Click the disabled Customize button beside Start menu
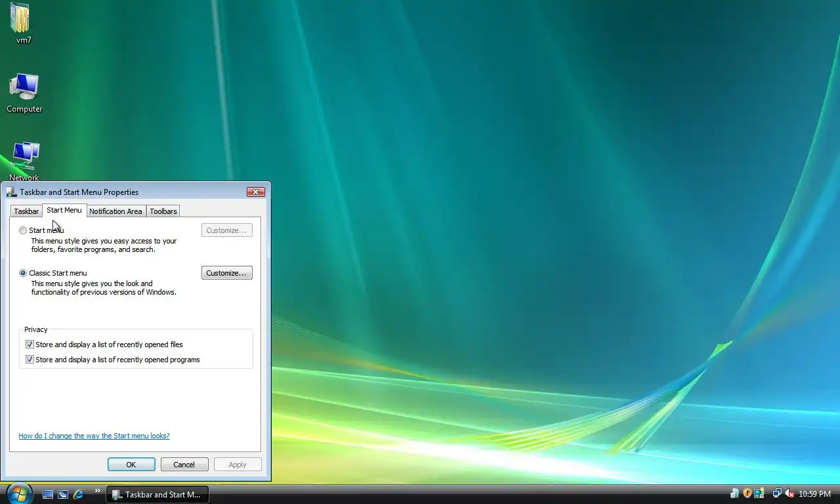Viewport: 840px width, 504px height. point(226,230)
